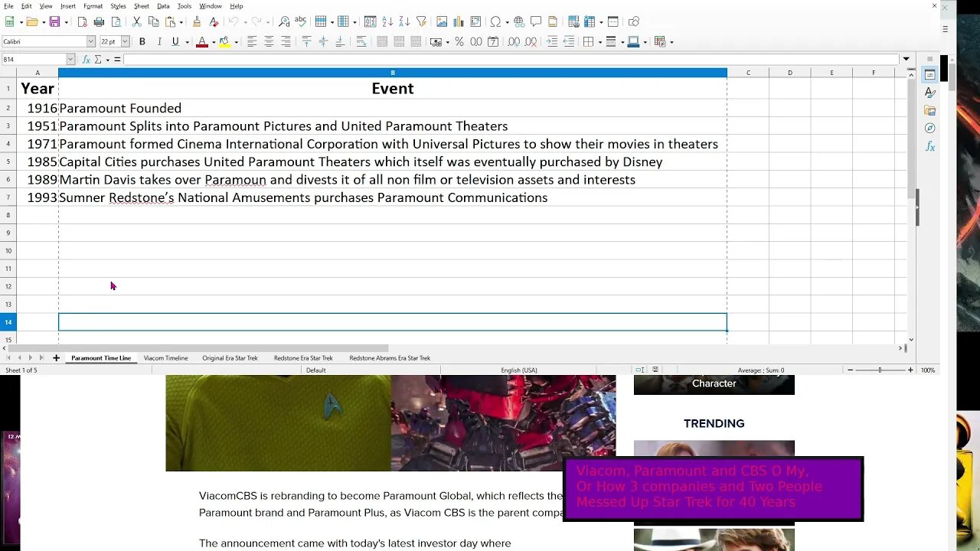Image resolution: width=980 pixels, height=551 pixels.
Task: Switch to Viacom Timeline sheet tab
Action: pyautogui.click(x=165, y=358)
